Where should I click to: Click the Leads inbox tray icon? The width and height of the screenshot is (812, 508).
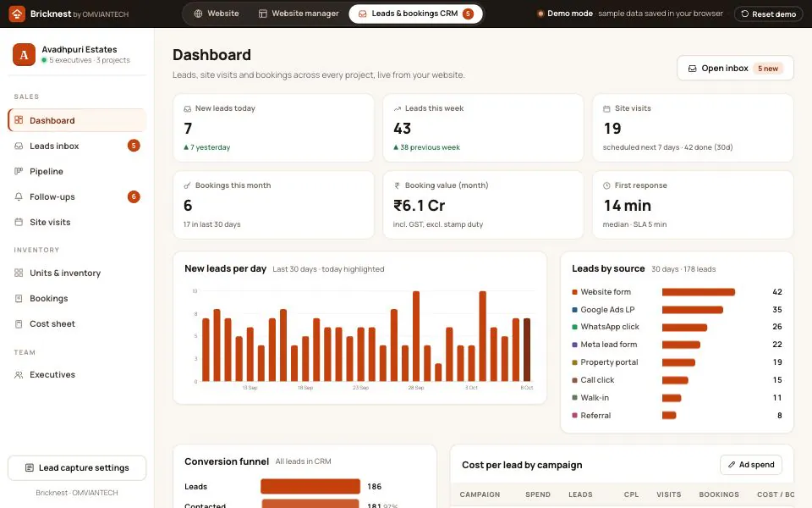[19, 146]
